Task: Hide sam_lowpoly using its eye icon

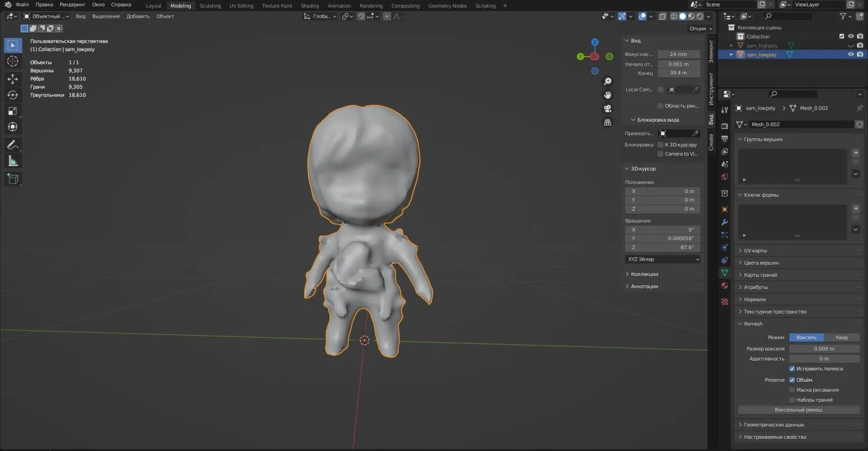Action: 851,55
